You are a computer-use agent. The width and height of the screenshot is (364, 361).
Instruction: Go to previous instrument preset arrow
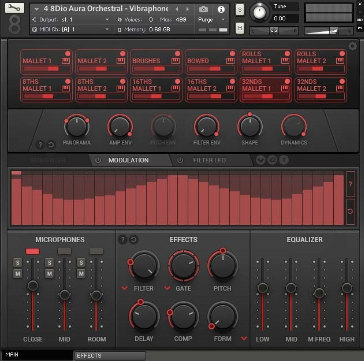coord(177,9)
